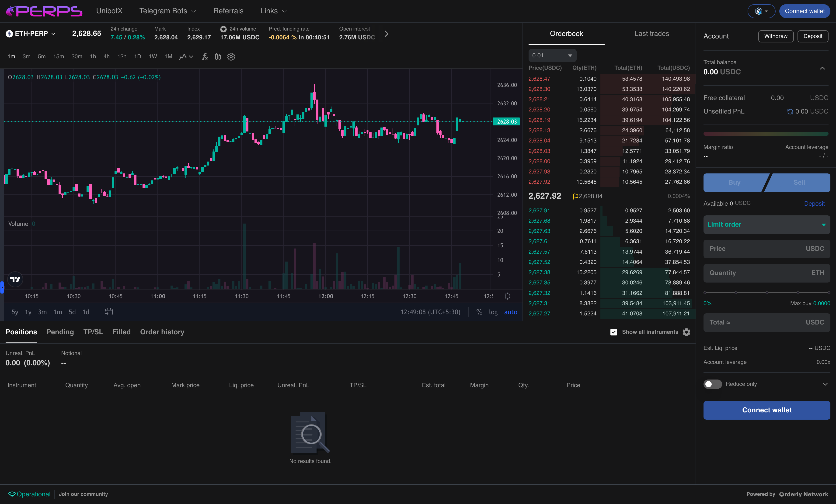The width and height of the screenshot is (836, 504).
Task: Click the arrow next to Open interest
Action: (387, 34)
